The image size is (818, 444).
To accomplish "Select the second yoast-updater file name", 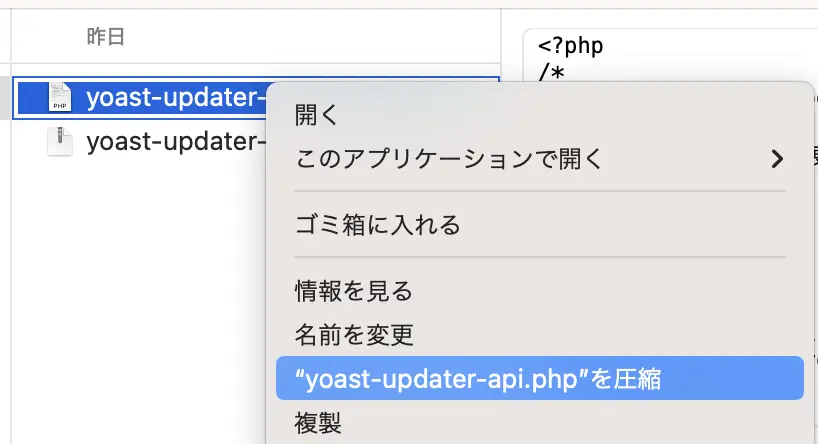I will click(176, 142).
